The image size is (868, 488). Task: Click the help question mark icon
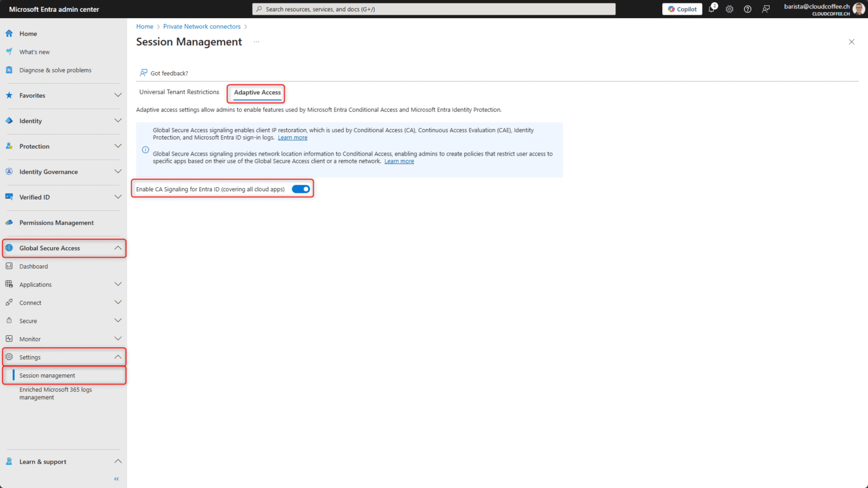pos(747,9)
